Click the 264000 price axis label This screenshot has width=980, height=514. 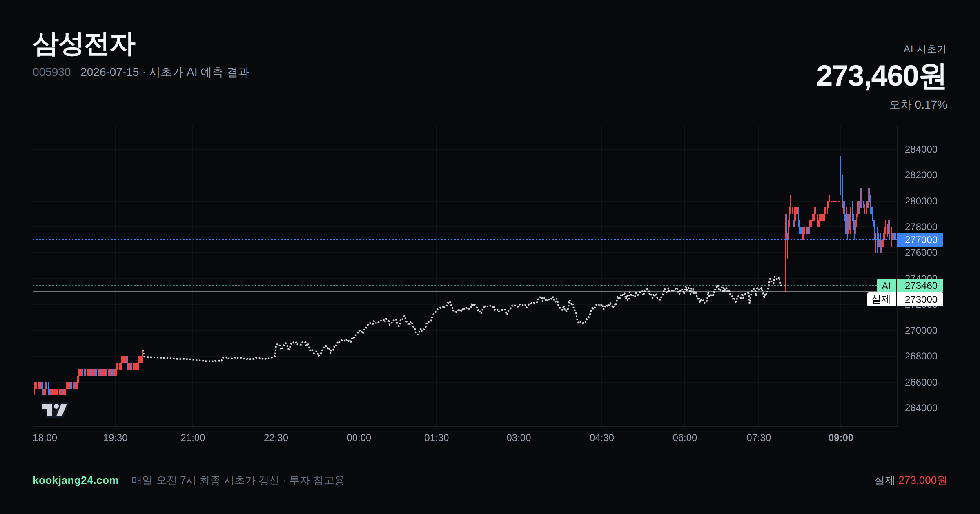coord(921,408)
